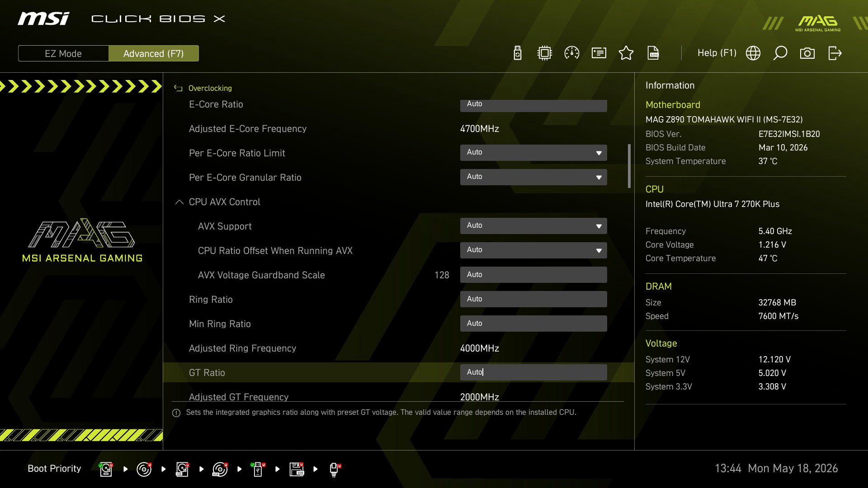Click the Core Voltage 1.216 V value
Image resolution: width=868 pixels, height=488 pixels.
(x=772, y=245)
